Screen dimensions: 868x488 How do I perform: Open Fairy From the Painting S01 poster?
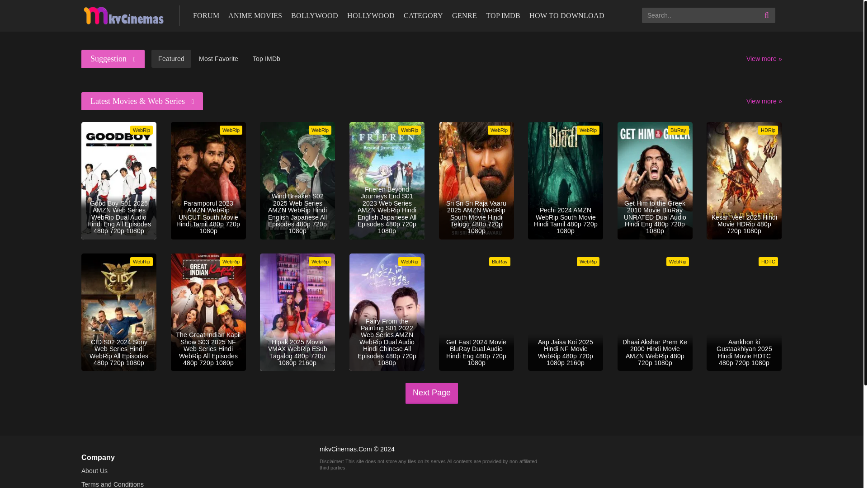click(387, 312)
